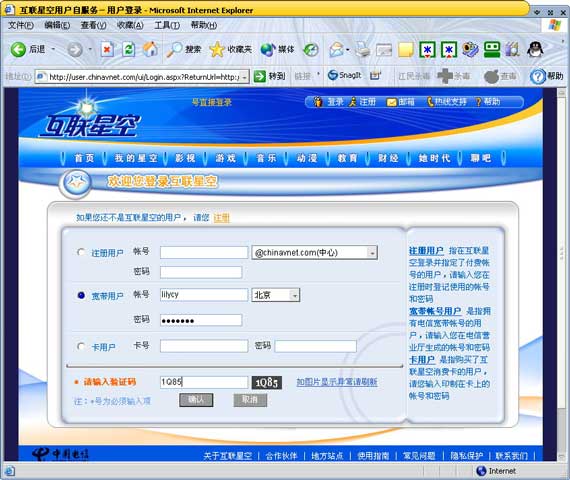570x480 pixels.
Task: Expand the @chinavnet.com(中心) domain dropdown
Action: [x=372, y=253]
